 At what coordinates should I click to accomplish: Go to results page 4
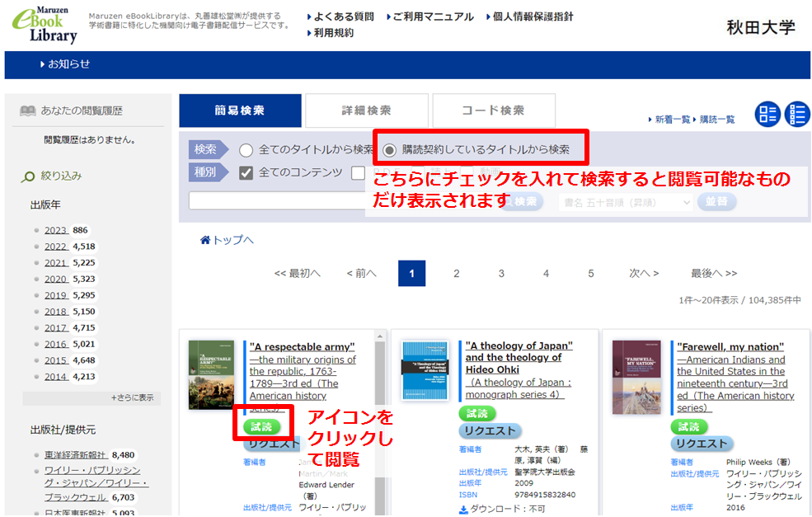point(546,274)
